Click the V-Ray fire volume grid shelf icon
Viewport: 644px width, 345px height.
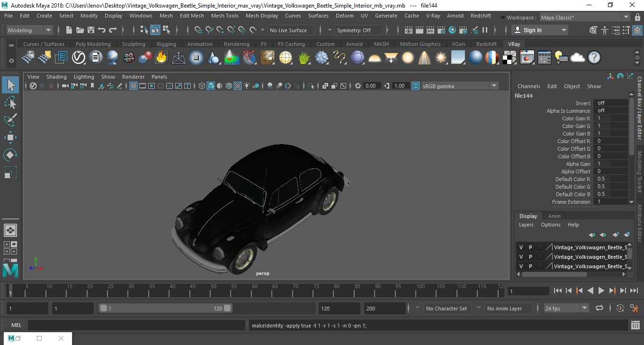(161, 58)
